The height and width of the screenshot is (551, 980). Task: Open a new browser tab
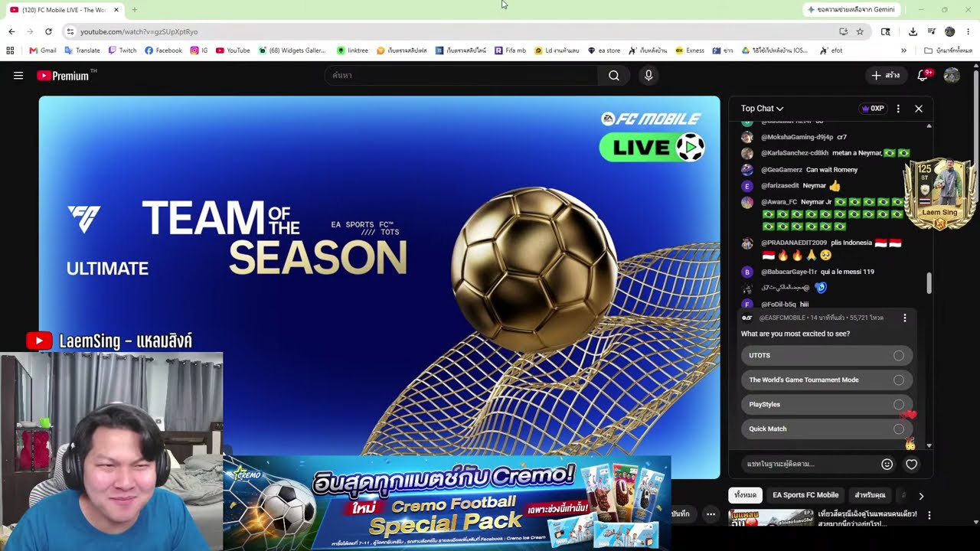134,10
